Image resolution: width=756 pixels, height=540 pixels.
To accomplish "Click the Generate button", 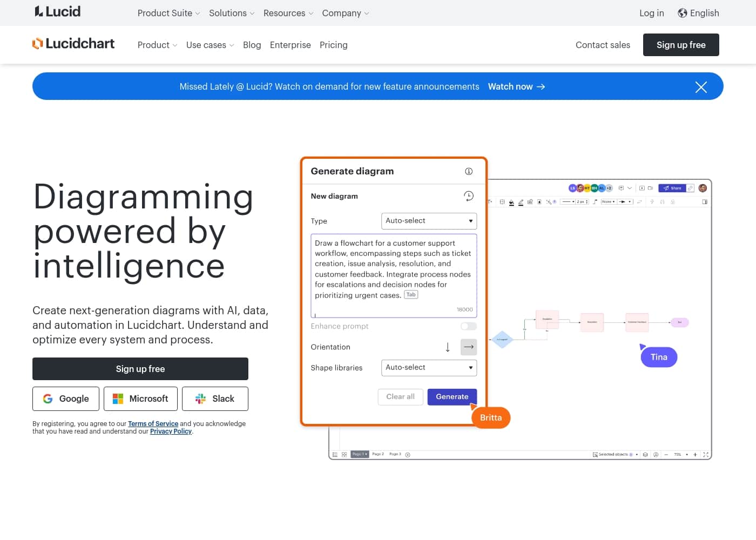I will coord(452,397).
